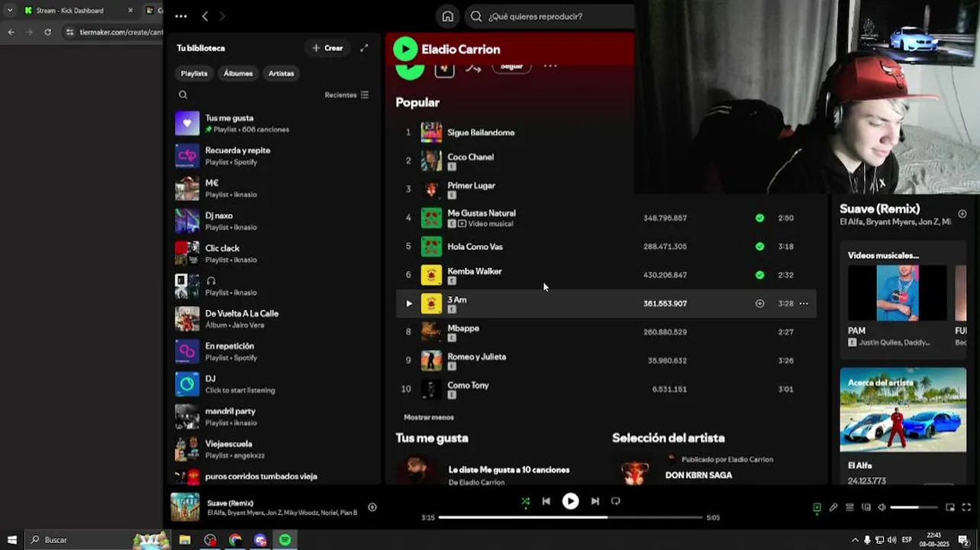This screenshot has height=550, width=980.
Task: Open Spotify from the Windows taskbar
Action: pos(285,540)
